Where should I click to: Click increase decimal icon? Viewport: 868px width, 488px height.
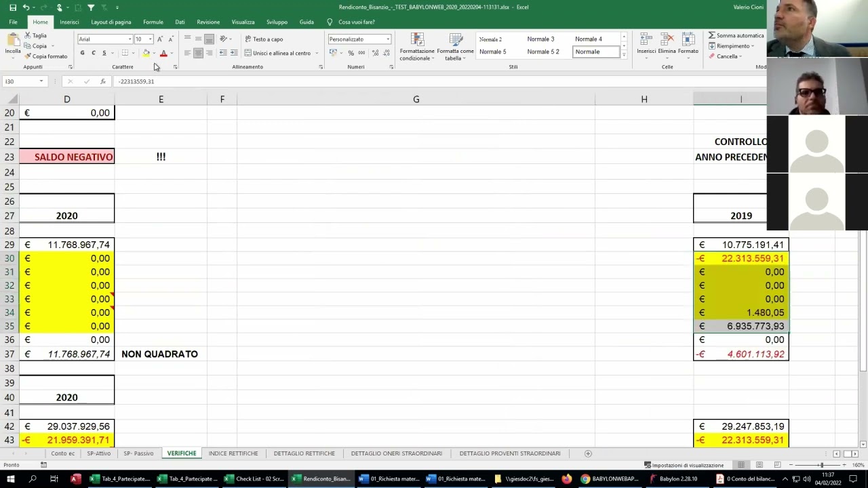(375, 53)
